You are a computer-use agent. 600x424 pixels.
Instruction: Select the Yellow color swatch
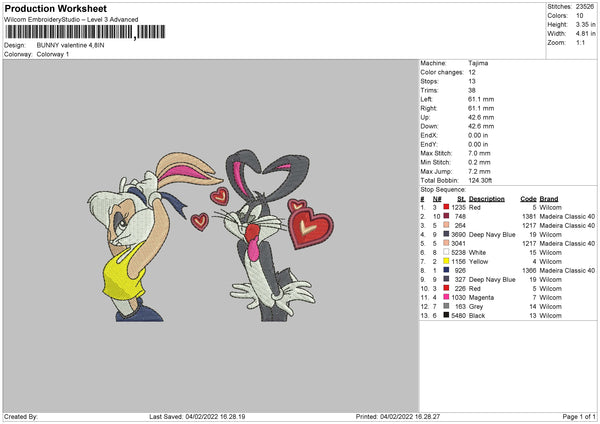pyautogui.click(x=446, y=261)
